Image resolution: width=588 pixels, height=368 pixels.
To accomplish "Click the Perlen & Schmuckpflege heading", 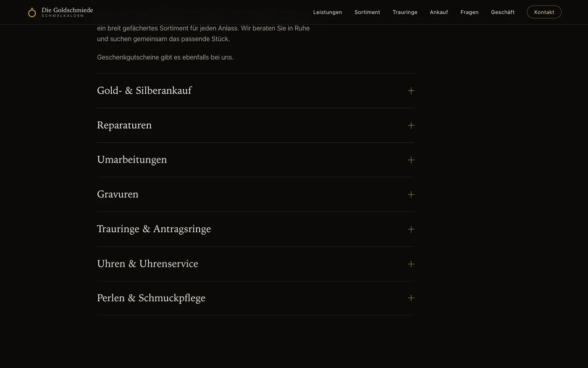I will pyautogui.click(x=151, y=298).
